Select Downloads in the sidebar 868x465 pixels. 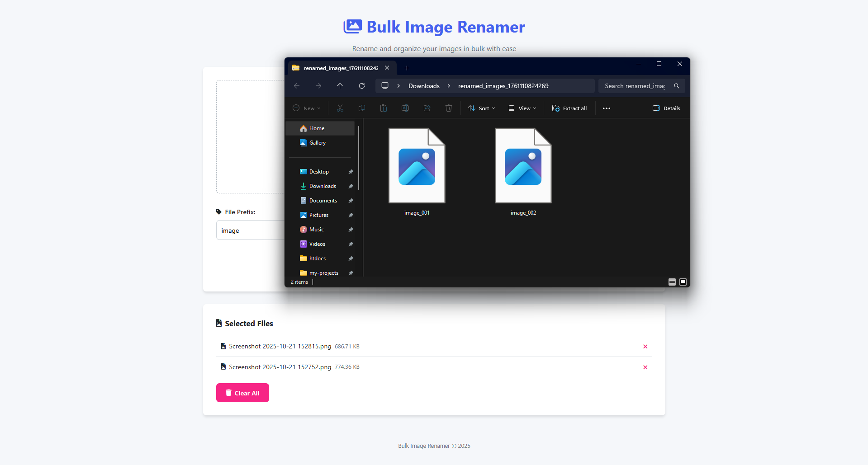click(x=323, y=186)
